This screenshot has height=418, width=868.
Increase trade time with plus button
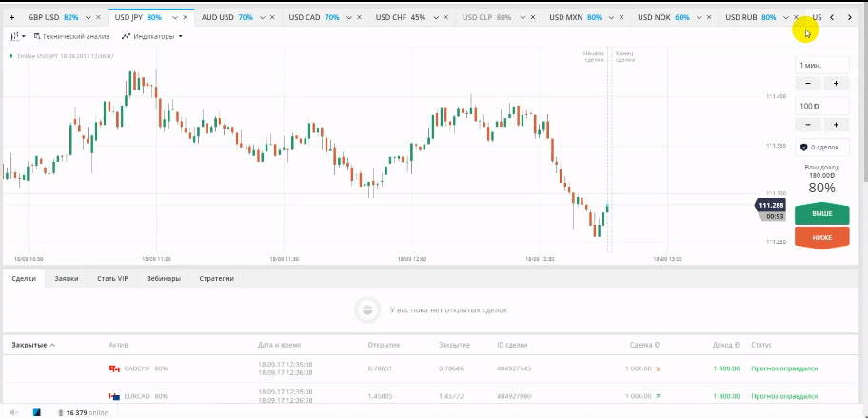click(836, 83)
